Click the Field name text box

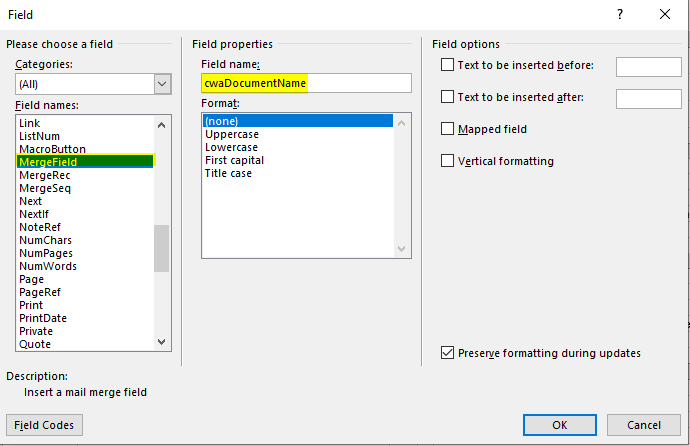pos(305,84)
